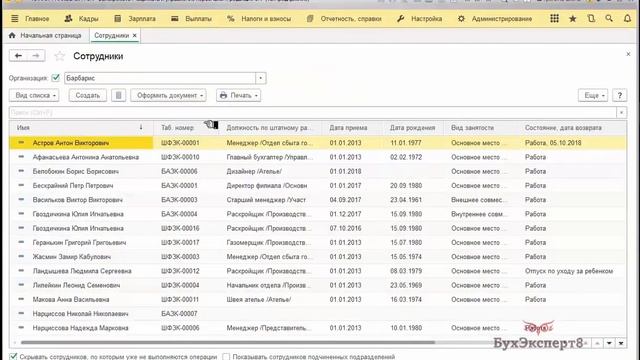This screenshot has height=360, width=640.
Task: Click the cell Отпуск по уходу за ребенком
Action: 569,271
